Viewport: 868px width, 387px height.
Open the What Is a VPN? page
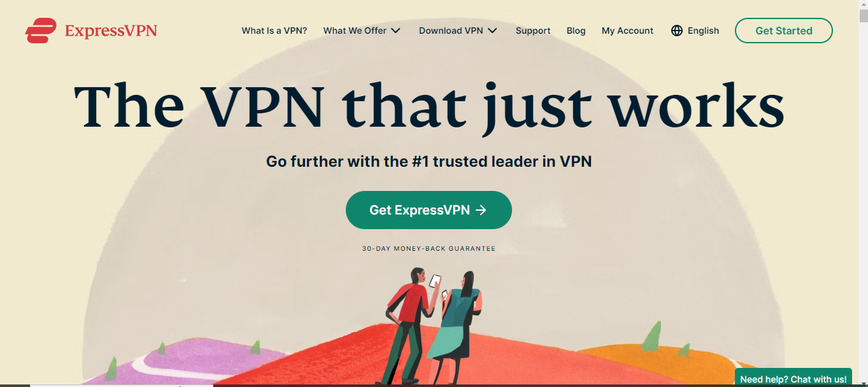click(274, 31)
